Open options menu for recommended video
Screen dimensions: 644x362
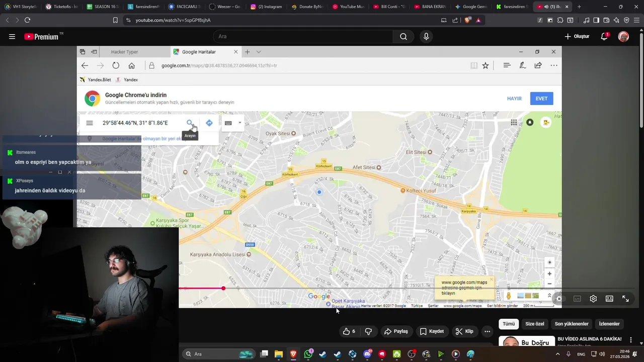click(631, 340)
